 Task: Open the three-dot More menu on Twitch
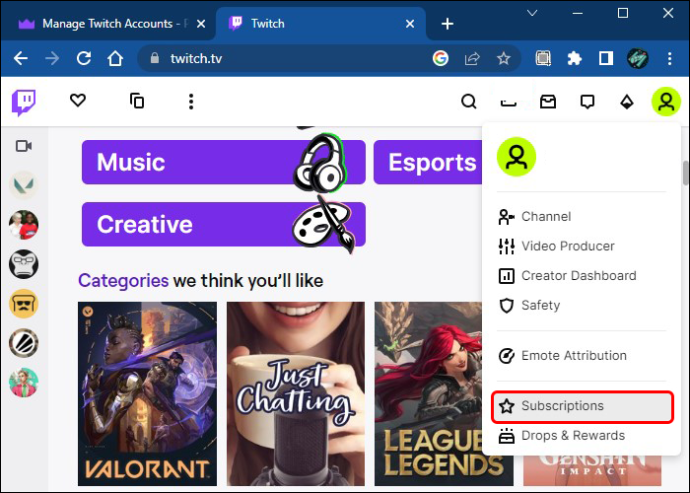pos(191,102)
